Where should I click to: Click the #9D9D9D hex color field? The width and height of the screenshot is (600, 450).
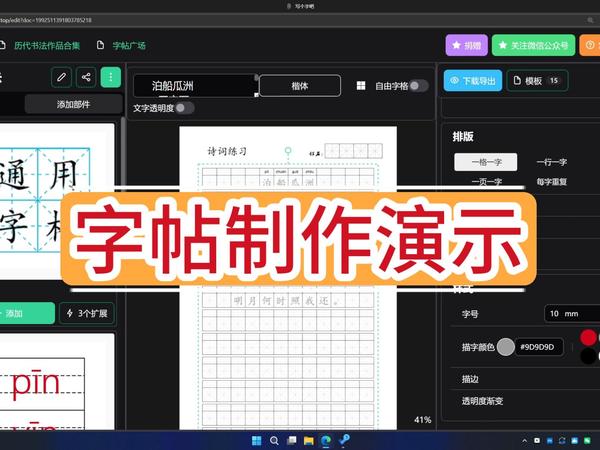coord(539,347)
